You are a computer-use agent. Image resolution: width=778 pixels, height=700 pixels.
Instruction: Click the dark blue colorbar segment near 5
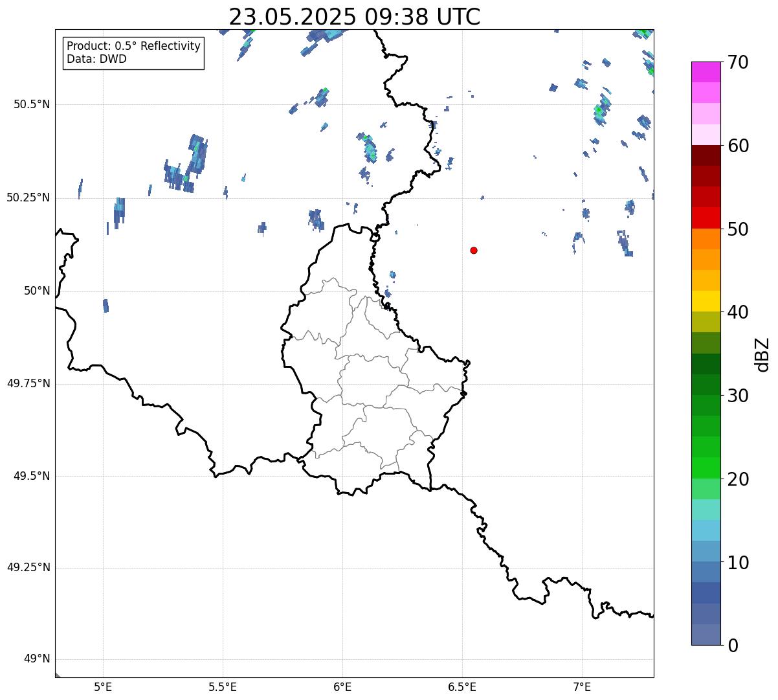pos(706,593)
